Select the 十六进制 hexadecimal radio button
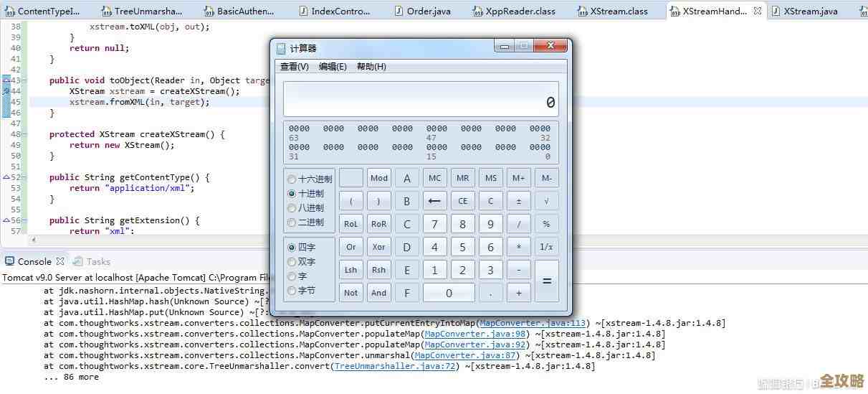The image size is (868, 394). click(292, 179)
